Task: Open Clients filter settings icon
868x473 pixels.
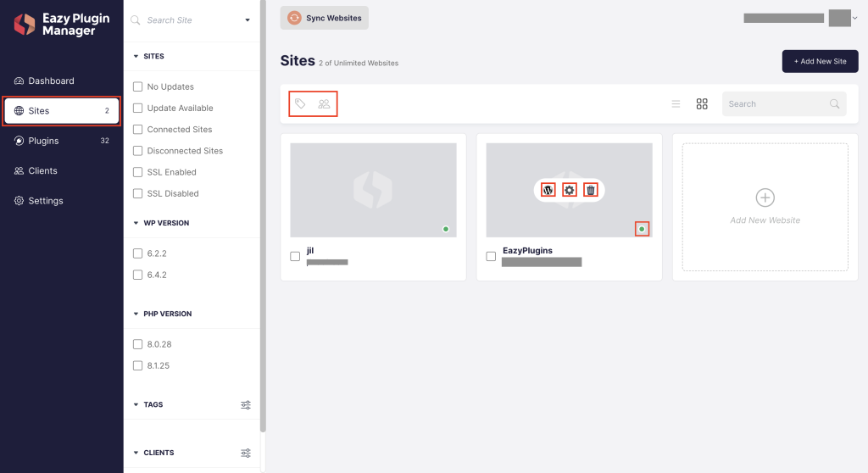Action: coord(246,453)
